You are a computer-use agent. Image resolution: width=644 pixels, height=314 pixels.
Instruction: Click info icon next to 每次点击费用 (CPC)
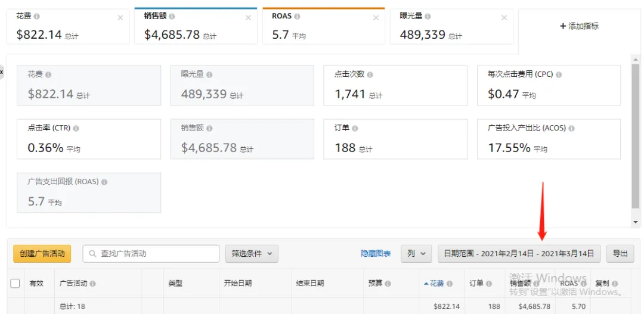[559, 75]
